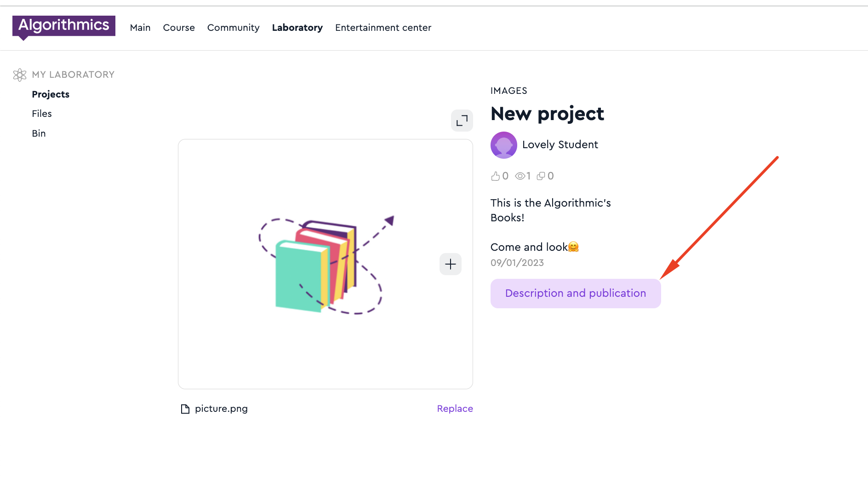Click the Lovely Student avatar

(503, 145)
